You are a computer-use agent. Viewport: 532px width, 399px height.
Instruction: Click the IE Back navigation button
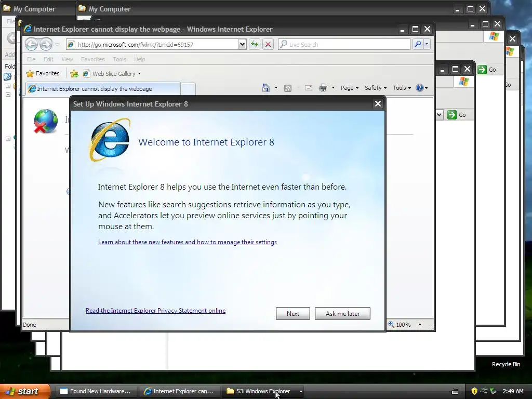click(x=31, y=44)
